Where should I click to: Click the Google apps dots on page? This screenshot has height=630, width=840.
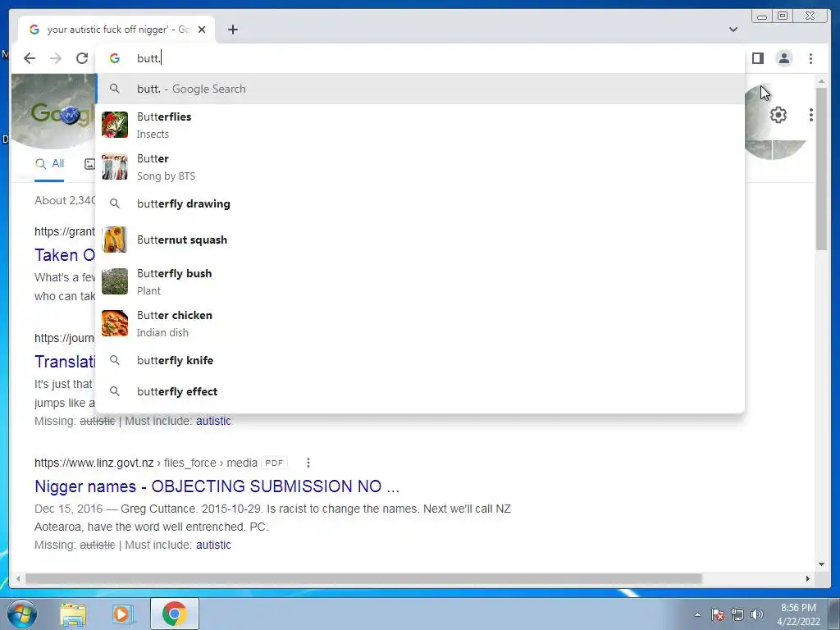[811, 115]
